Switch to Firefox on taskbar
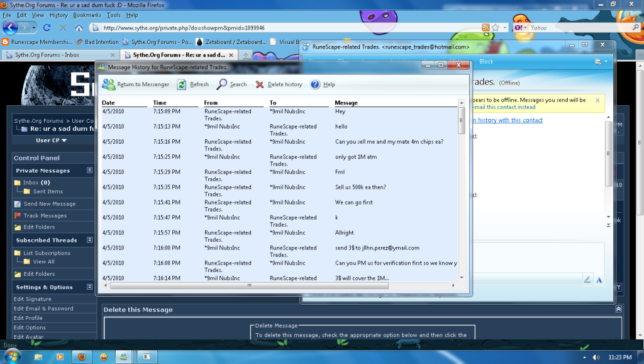The width and height of the screenshot is (644, 364). coord(82,356)
